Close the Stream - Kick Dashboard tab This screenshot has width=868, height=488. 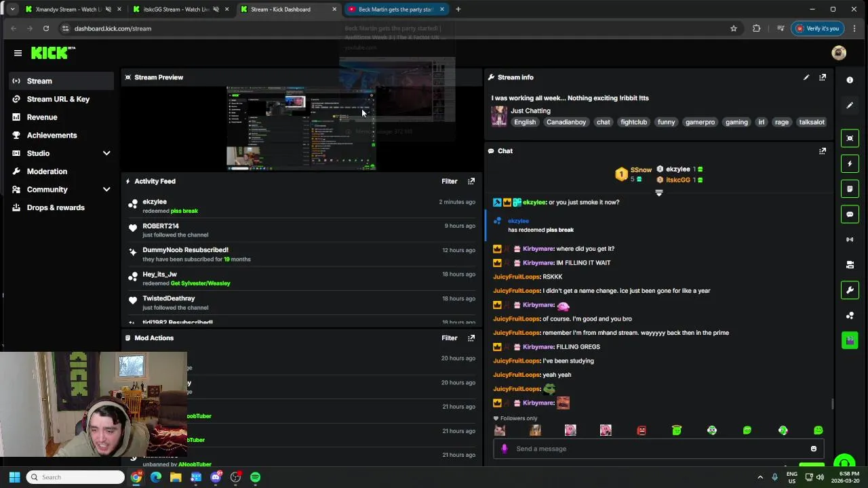(x=334, y=9)
